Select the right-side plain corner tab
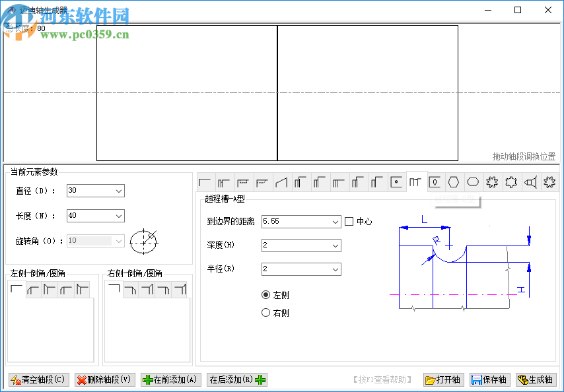 point(114,289)
